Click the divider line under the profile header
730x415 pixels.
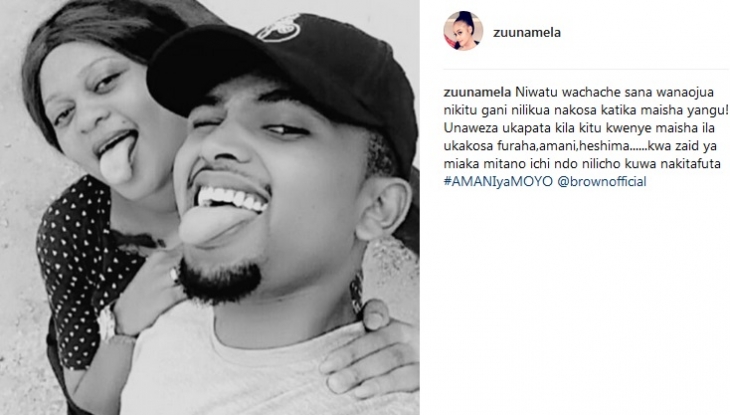pyautogui.click(x=586, y=69)
